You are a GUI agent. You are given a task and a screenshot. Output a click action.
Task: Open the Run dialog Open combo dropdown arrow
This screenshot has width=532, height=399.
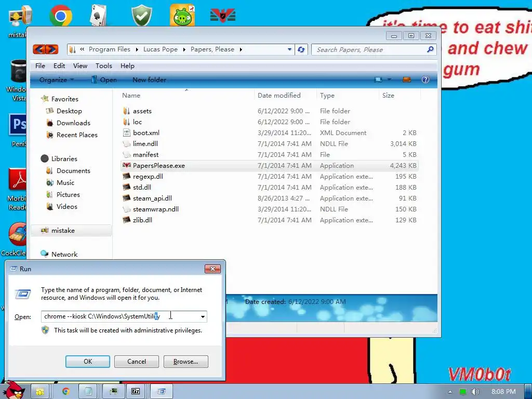(x=203, y=316)
